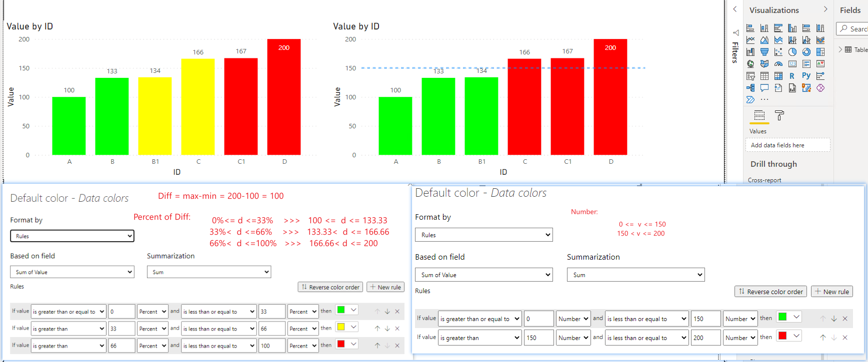The image size is (868, 362).
Task: Click Reverse color order in number-rules dialog
Action: (771, 292)
